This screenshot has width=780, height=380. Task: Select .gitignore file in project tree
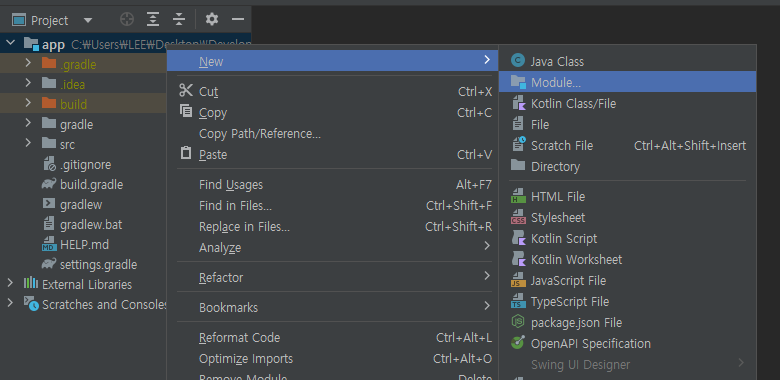coord(85,164)
